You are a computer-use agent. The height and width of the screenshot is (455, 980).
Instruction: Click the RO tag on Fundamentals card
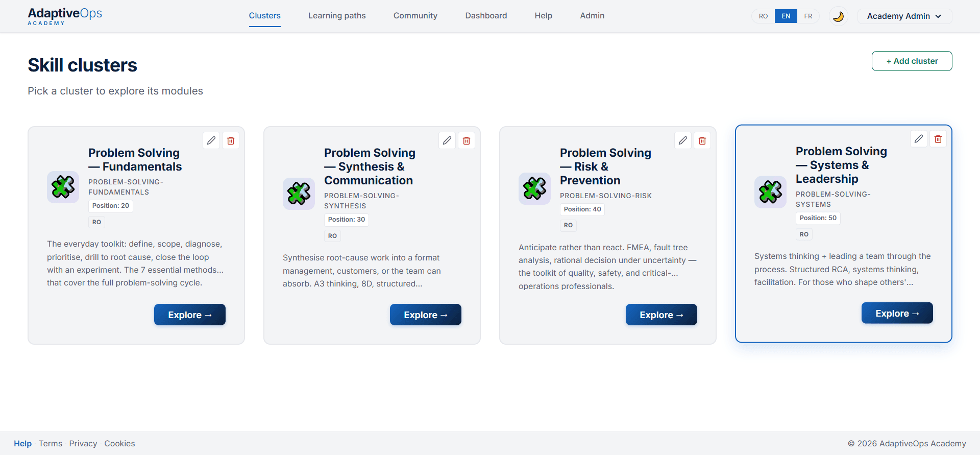tap(96, 222)
